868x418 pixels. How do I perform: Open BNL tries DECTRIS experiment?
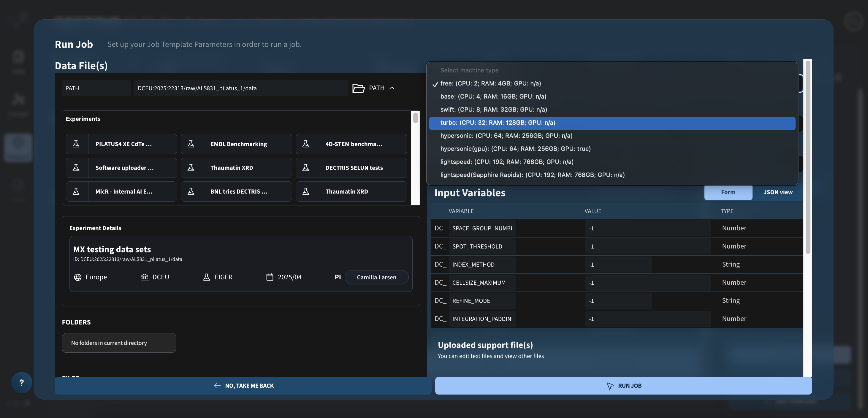(x=236, y=191)
